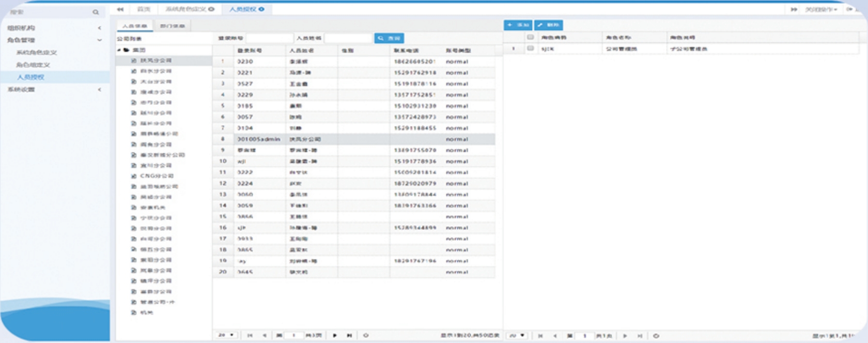Screen dimensions: 868x343
Task: Focus the 人员姓名 filter input field
Action: [348, 38]
